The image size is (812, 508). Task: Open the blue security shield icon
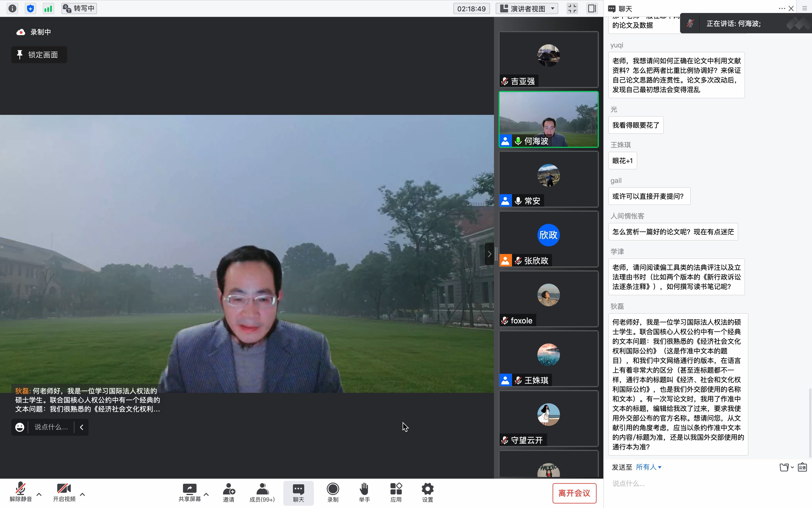point(30,8)
